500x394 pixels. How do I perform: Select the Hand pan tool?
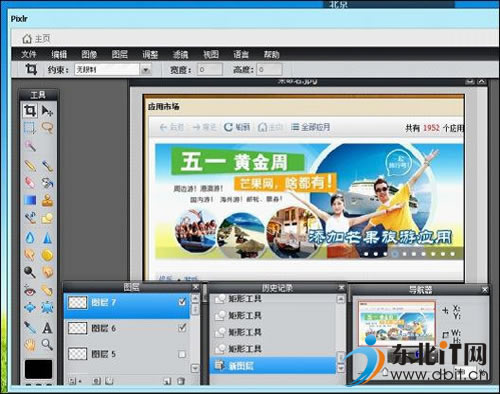point(30,344)
